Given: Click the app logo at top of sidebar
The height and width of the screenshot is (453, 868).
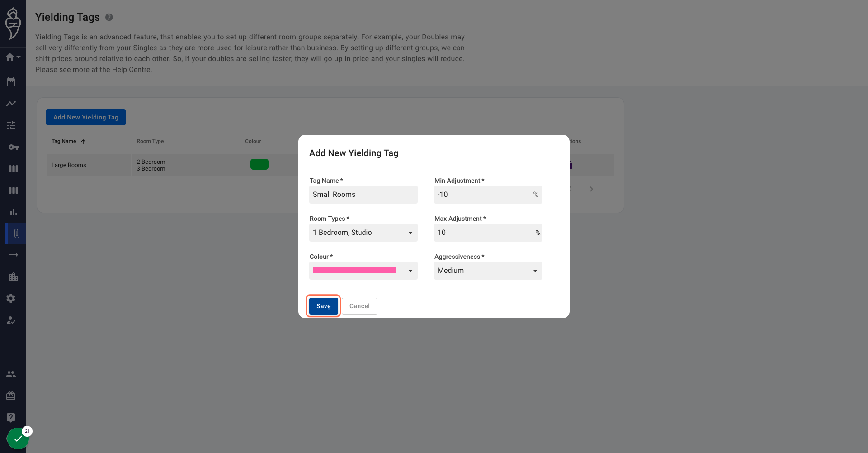Looking at the screenshot, I should (13, 24).
